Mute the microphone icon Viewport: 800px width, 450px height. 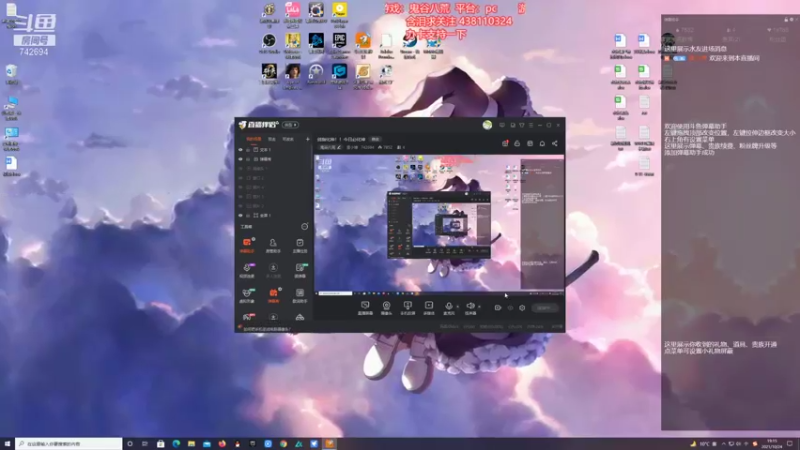[x=448, y=306]
